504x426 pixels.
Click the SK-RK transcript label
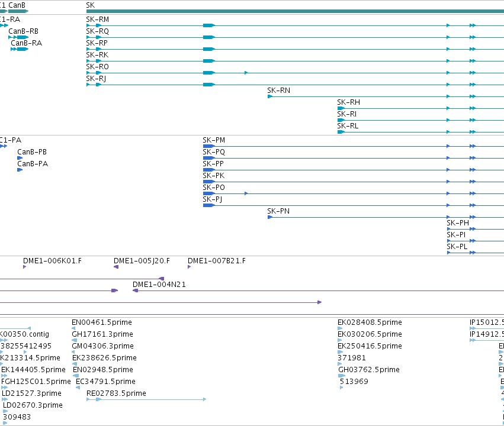tap(97, 55)
